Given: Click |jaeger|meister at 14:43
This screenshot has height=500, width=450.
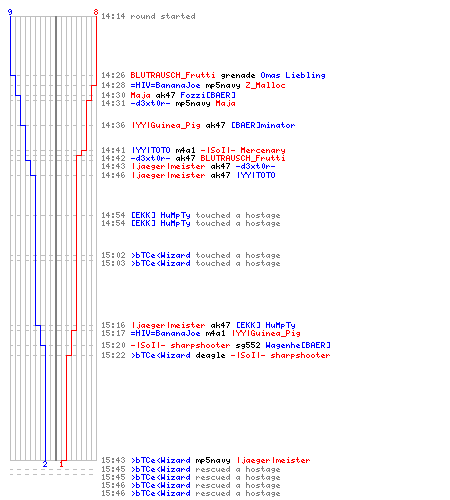Looking at the screenshot, I should [x=168, y=166].
